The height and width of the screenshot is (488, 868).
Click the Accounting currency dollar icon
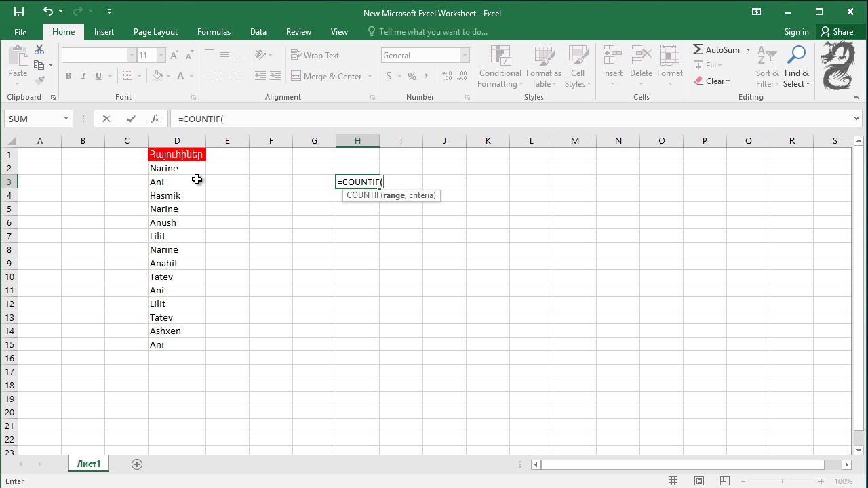(389, 77)
